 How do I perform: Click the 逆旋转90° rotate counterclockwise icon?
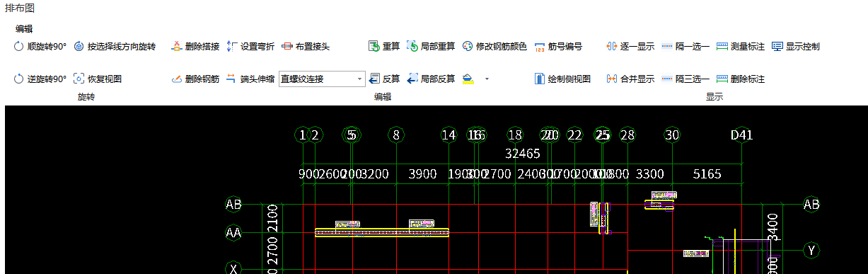tap(19, 79)
